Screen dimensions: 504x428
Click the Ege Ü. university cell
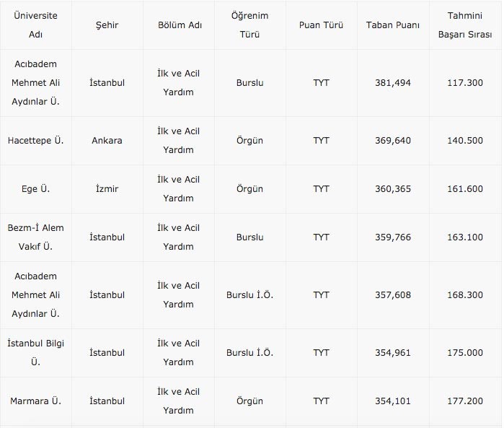click(35, 189)
